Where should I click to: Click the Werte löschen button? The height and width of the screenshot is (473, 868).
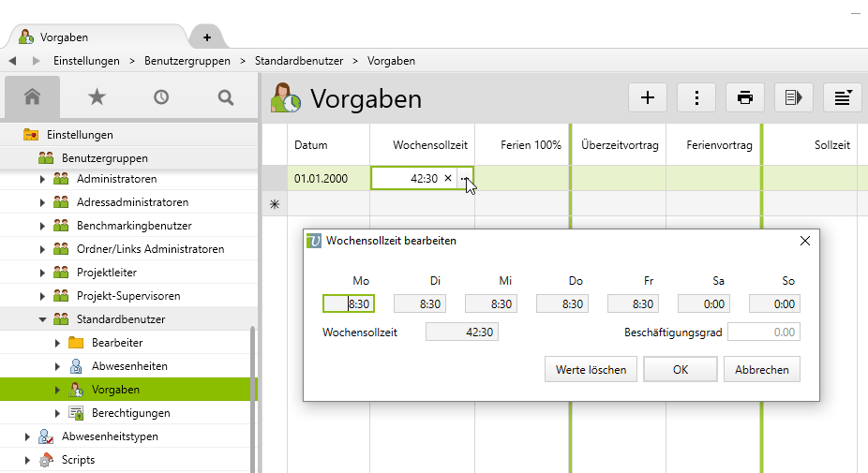(x=591, y=369)
